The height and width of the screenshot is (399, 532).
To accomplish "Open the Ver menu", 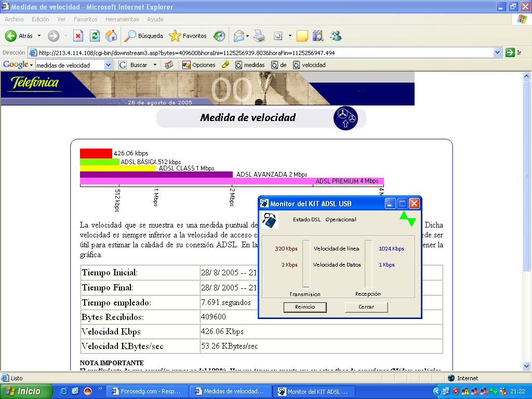I will (61, 19).
